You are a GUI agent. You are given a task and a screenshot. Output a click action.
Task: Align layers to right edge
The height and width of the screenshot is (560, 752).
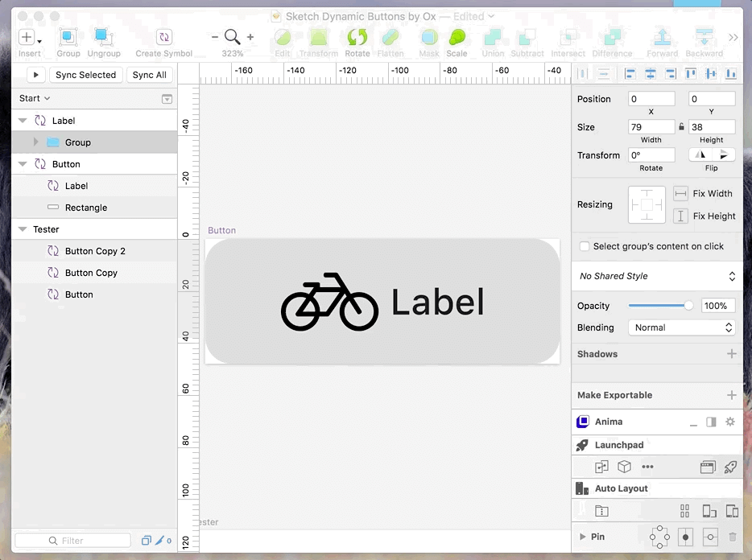(671, 74)
